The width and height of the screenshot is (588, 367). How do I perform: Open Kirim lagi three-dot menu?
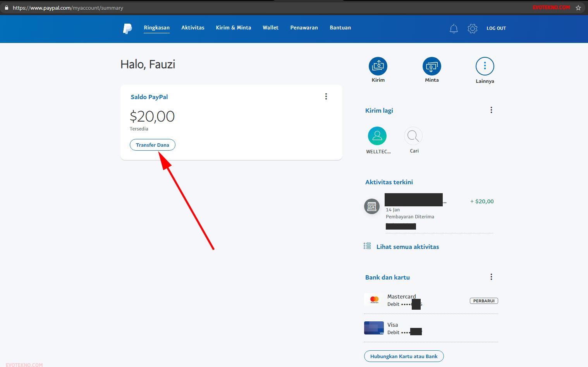[x=491, y=110]
